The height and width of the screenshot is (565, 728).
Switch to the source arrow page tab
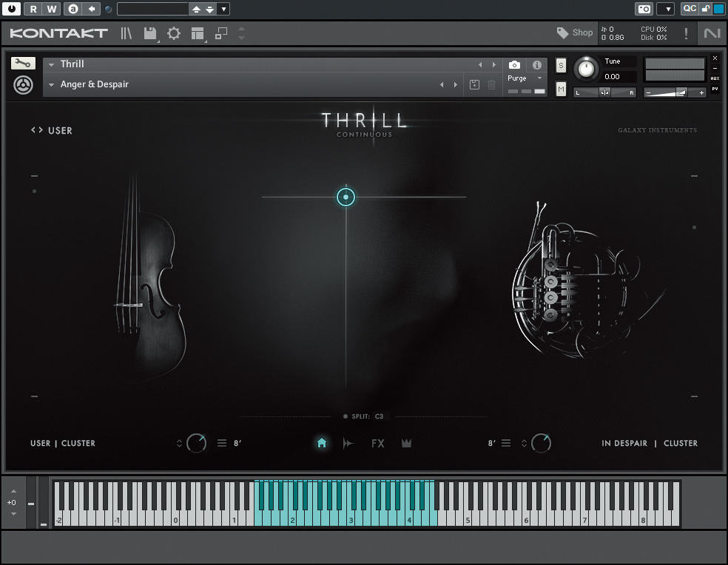(x=348, y=444)
